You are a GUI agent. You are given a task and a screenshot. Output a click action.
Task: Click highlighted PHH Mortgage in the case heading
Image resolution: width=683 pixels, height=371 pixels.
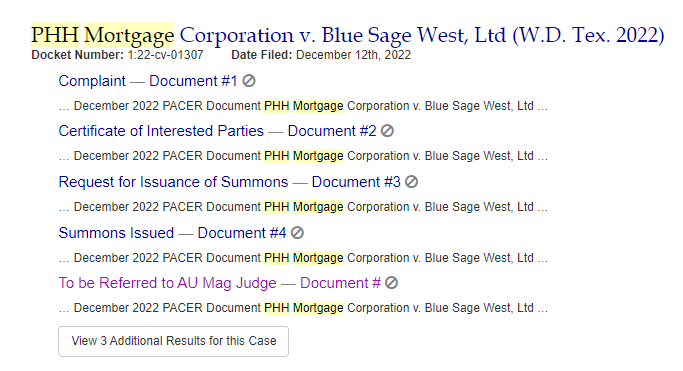coord(102,35)
